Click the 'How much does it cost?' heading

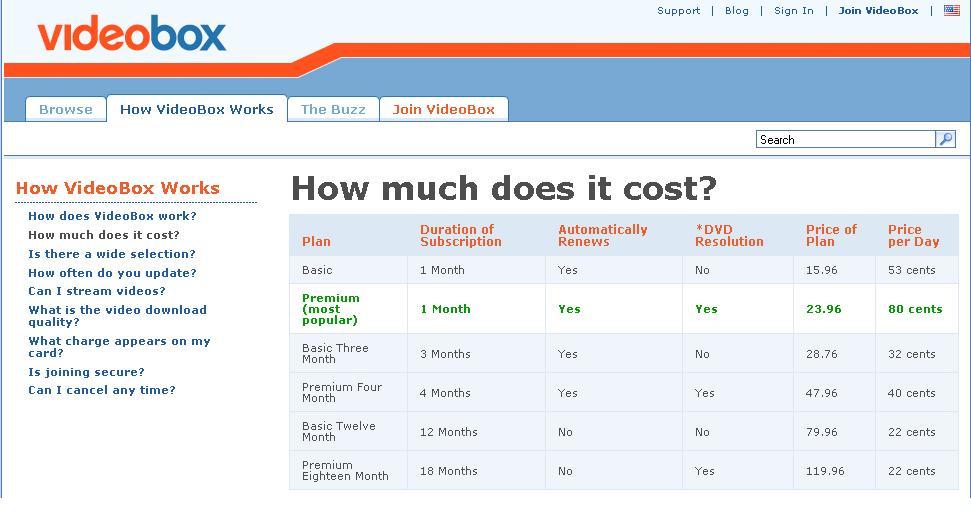(x=503, y=188)
